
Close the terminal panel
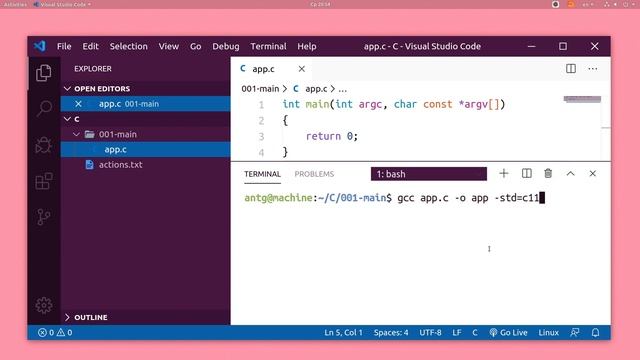tap(593, 173)
